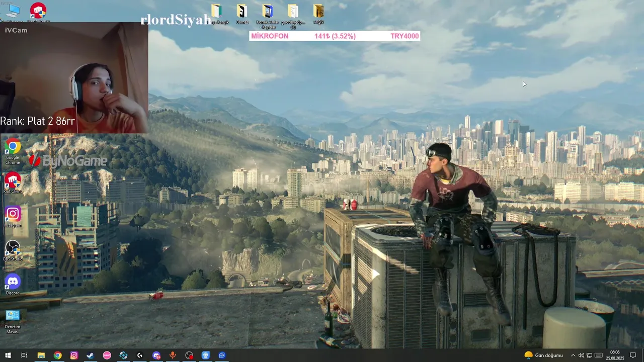Viewport: 644px width, 362px height.
Task: Open the ARŞİV desktop folder
Action: (318, 14)
